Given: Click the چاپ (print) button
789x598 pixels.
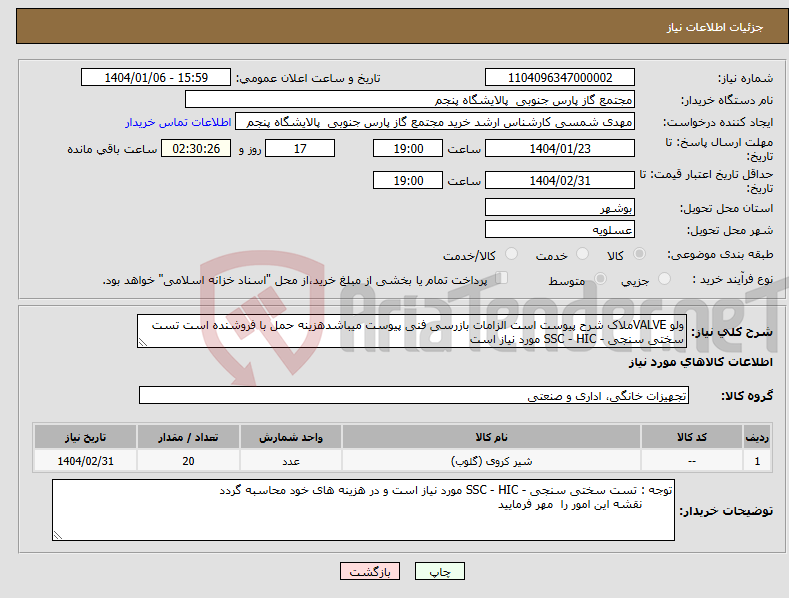Looking at the screenshot, I should click(x=439, y=571).
